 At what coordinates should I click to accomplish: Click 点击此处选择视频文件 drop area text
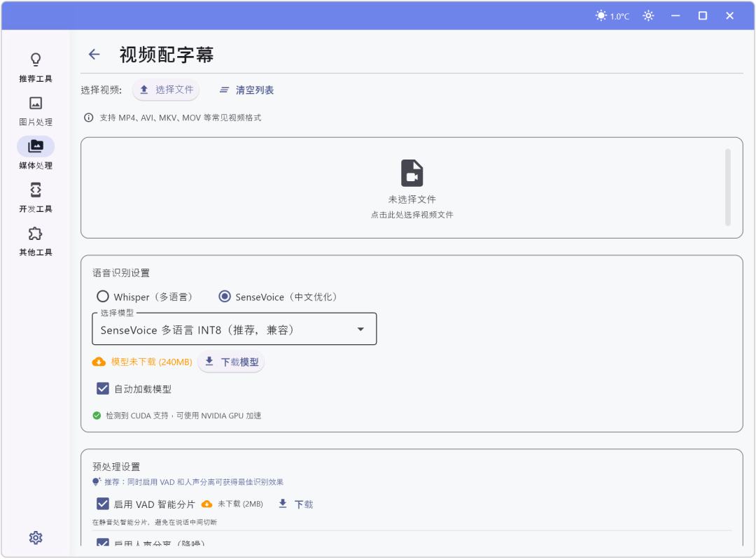(412, 215)
